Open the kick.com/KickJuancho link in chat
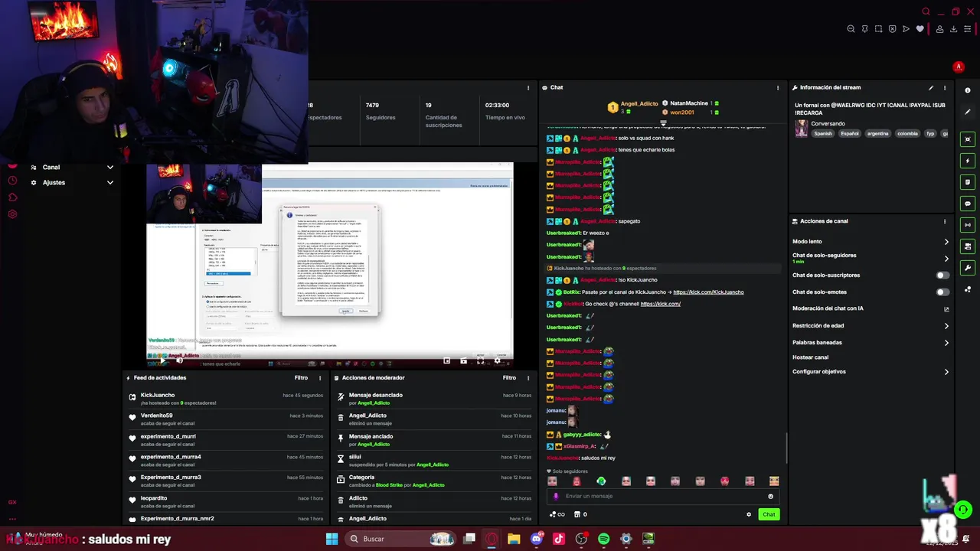 [708, 292]
